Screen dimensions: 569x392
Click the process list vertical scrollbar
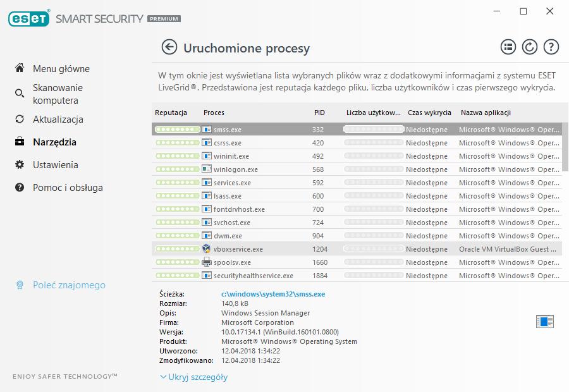click(565, 147)
